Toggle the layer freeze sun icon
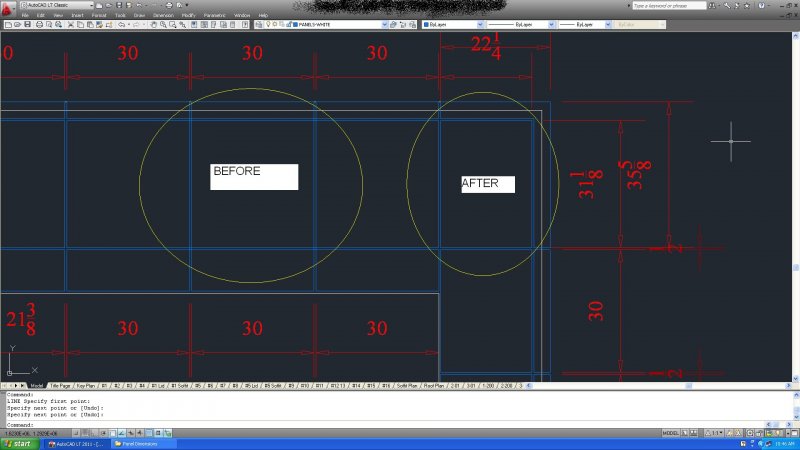800x450 pixels. (275, 24)
